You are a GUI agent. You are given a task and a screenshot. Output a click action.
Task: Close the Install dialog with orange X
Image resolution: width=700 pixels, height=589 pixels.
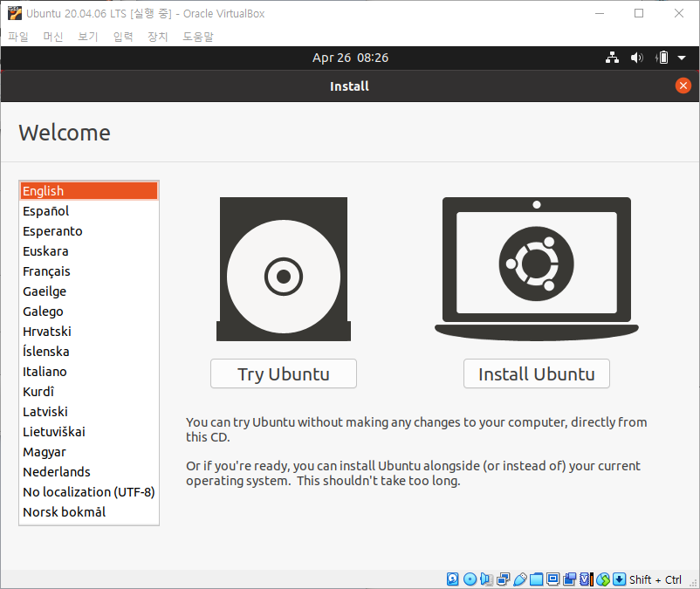point(683,86)
